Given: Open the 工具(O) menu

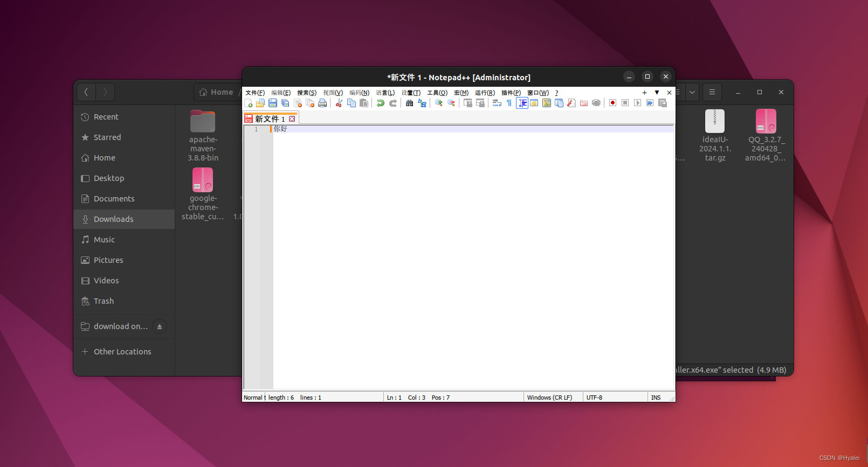Looking at the screenshot, I should pos(437,93).
